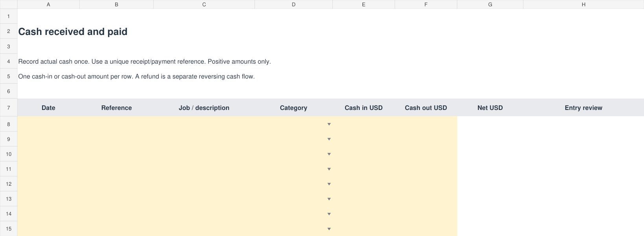Image resolution: width=644 pixels, height=236 pixels.
Task: Select row 5 header
Action: [9, 76]
